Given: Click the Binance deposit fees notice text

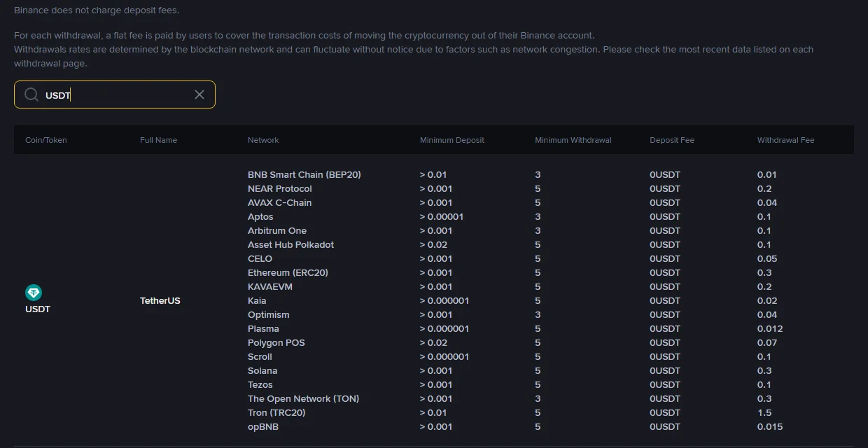Looking at the screenshot, I should coord(97,10).
